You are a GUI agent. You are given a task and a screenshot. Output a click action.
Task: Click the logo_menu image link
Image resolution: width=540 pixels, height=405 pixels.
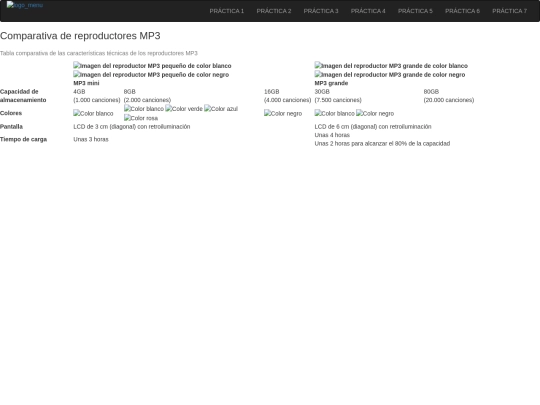25,5
